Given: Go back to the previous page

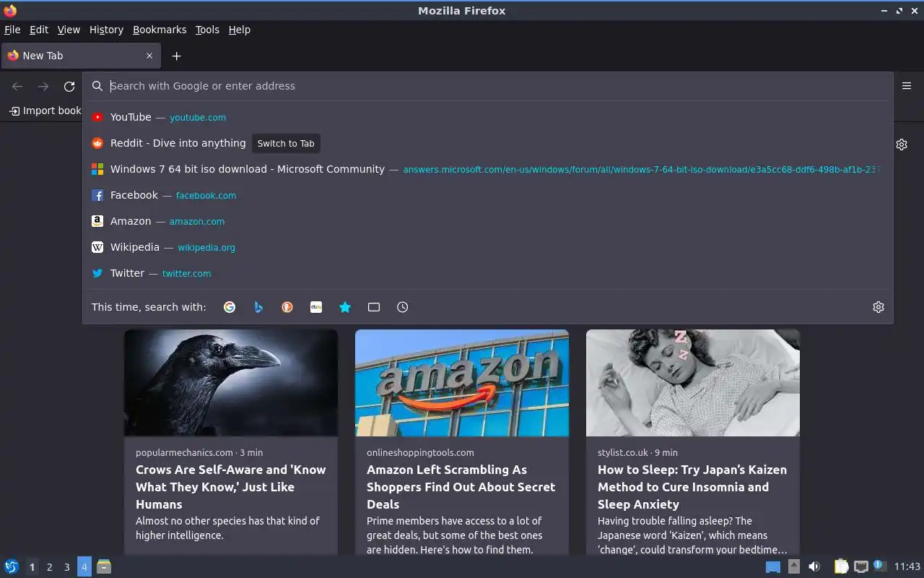Looking at the screenshot, I should [17, 87].
